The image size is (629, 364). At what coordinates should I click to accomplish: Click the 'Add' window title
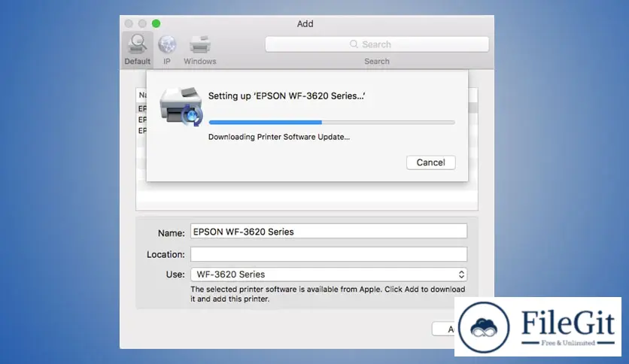[305, 23]
